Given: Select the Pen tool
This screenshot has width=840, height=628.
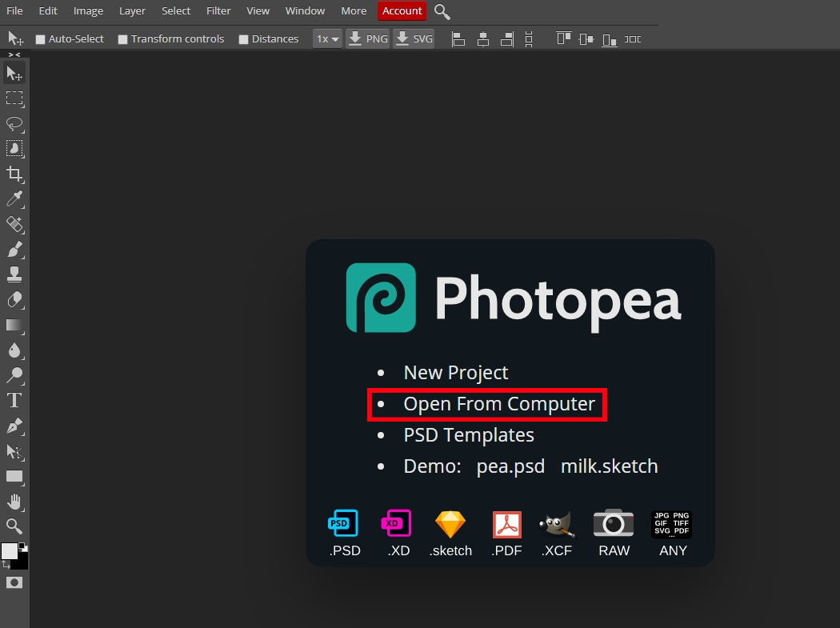Looking at the screenshot, I should click(14, 426).
